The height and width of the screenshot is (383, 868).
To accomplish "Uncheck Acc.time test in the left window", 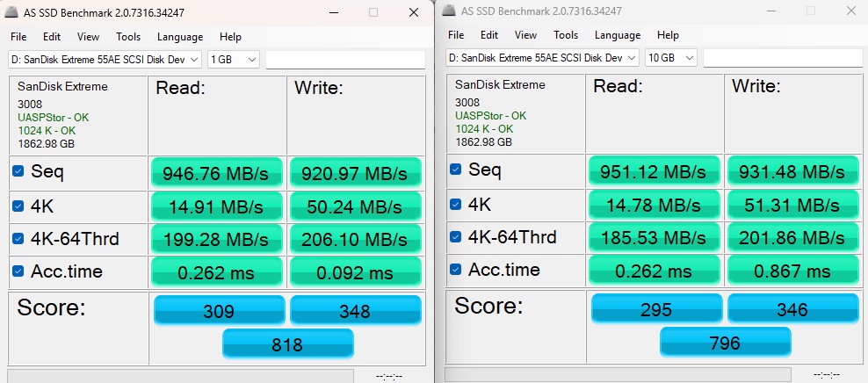I will [x=18, y=271].
